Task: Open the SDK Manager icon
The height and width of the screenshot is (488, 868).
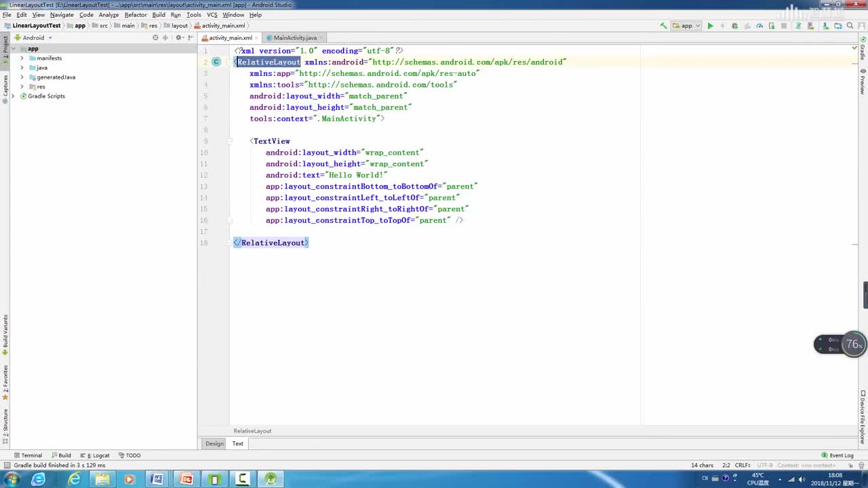Action: tap(825, 26)
